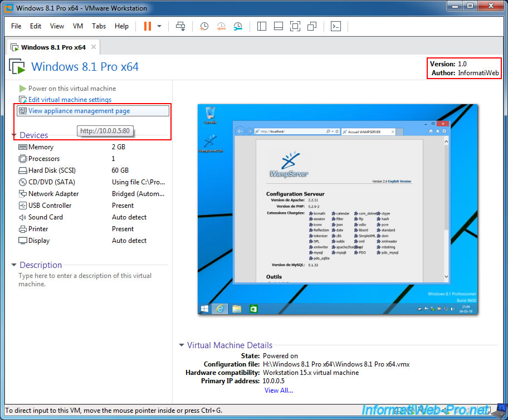
Task: Toggle the library sidebar view icon
Action: pyautogui.click(x=261, y=26)
